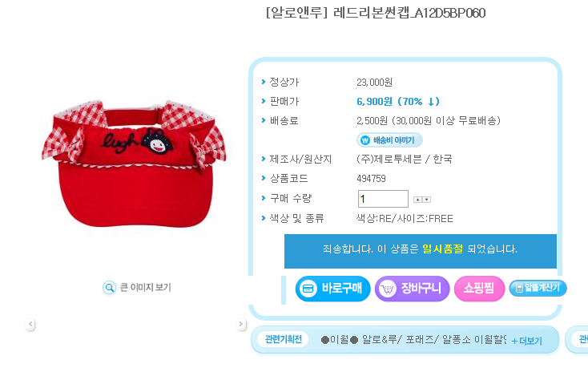
Task: Click the calculator icon in 알뜰계산기
Action: [x=519, y=288]
